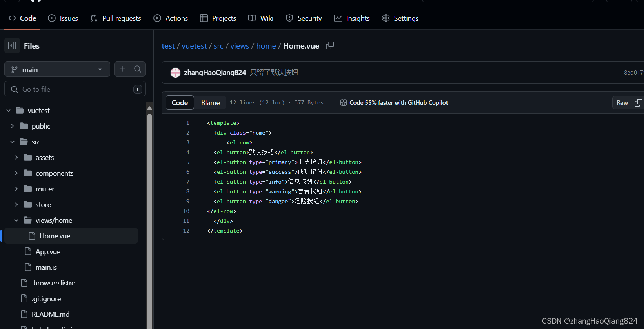Open the Security tab
The height and width of the screenshot is (329, 644).
pos(304,18)
